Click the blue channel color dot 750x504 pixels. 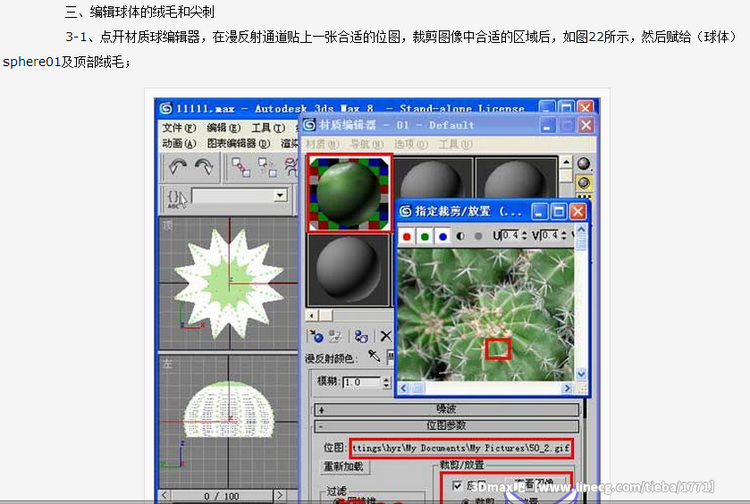pyautogui.click(x=441, y=236)
